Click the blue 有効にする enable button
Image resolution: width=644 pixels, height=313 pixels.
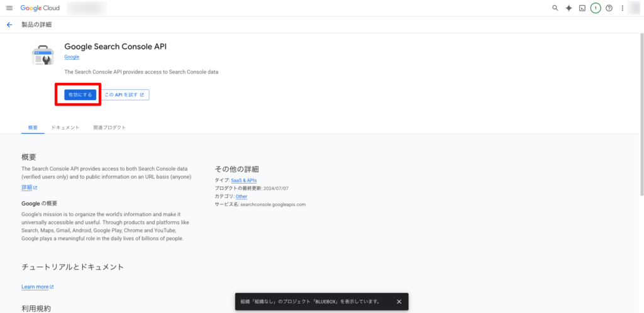click(80, 95)
